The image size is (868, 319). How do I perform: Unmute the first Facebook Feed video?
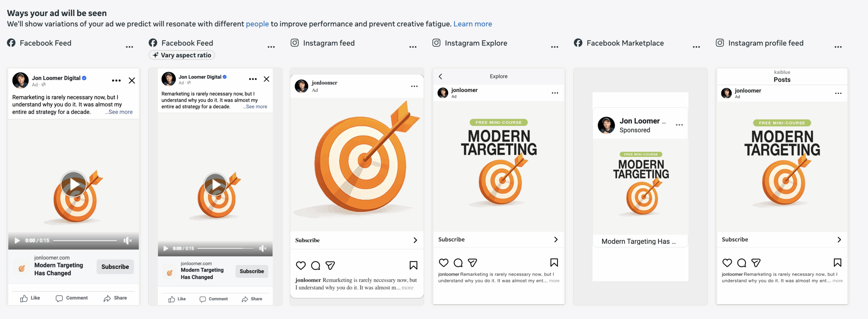pos(127,241)
